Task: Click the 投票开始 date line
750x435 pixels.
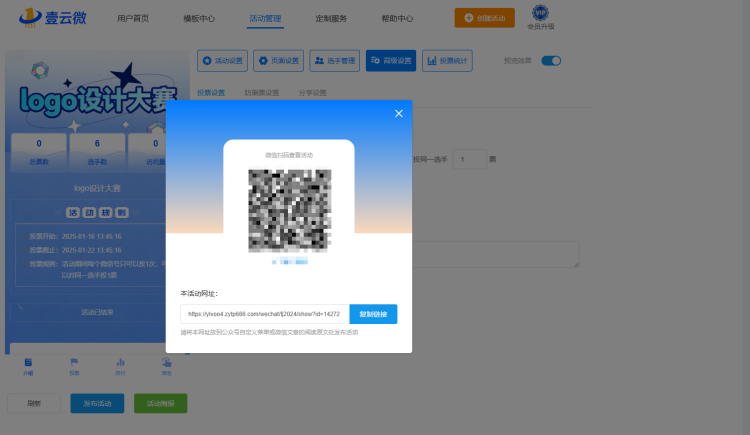Action: coord(75,236)
